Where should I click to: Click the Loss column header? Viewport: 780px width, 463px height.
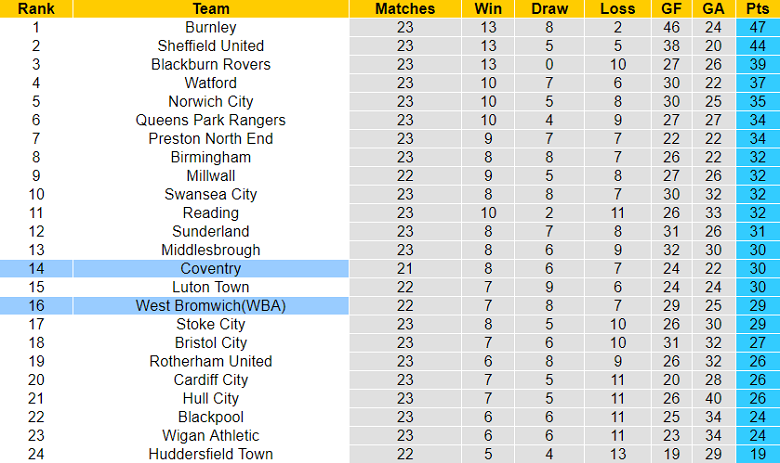pos(617,8)
